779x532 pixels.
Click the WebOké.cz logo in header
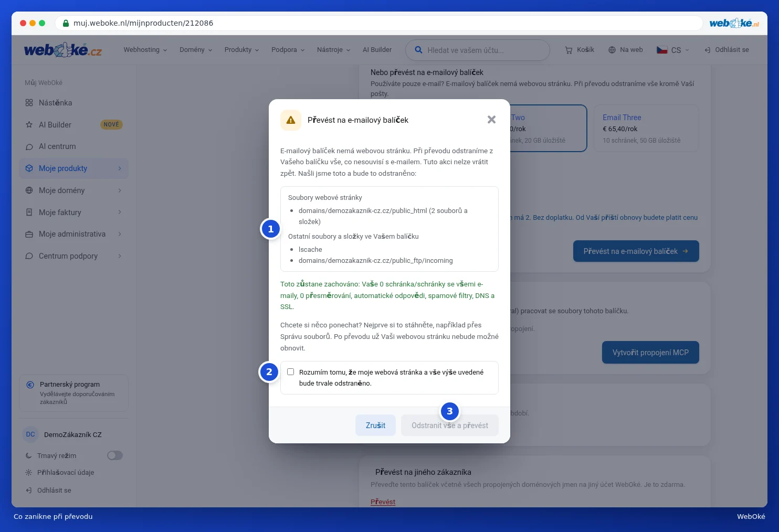tap(63, 50)
